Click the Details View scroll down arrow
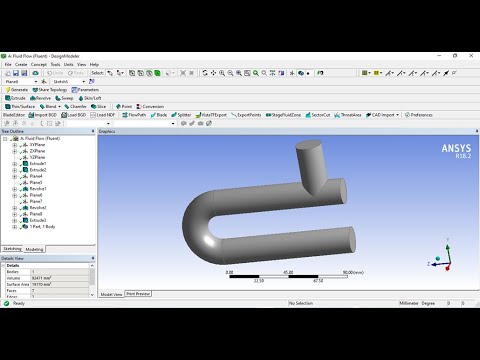480x360 pixels. tap(92, 295)
